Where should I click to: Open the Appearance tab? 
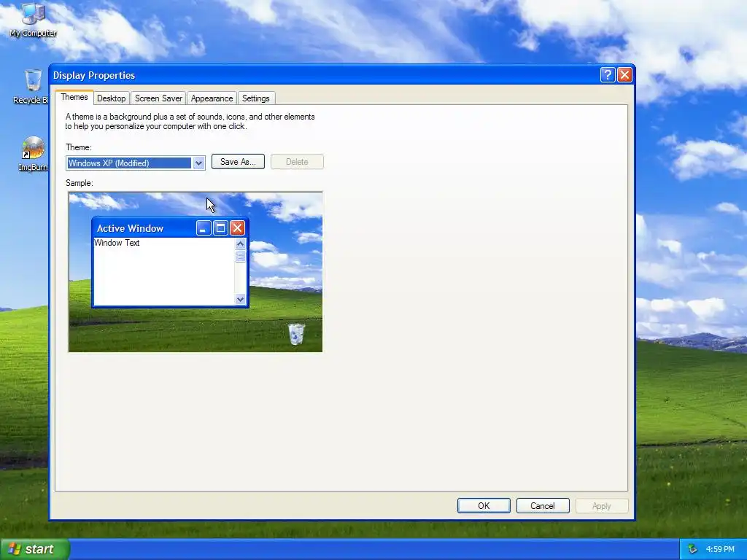pyautogui.click(x=212, y=98)
